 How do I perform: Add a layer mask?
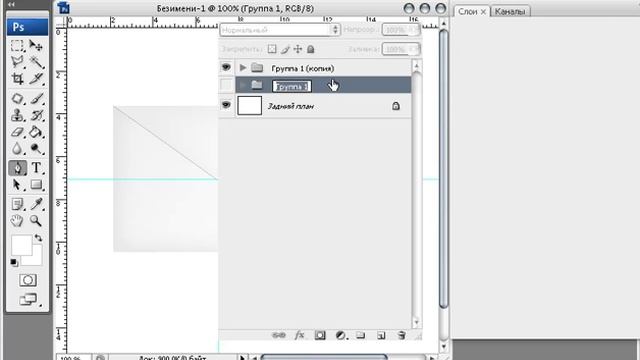[x=320, y=336]
